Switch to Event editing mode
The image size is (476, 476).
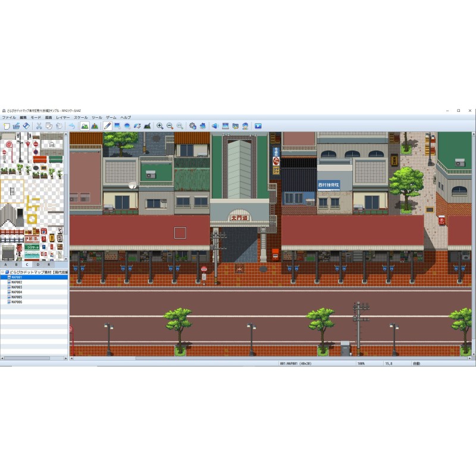(x=94, y=126)
